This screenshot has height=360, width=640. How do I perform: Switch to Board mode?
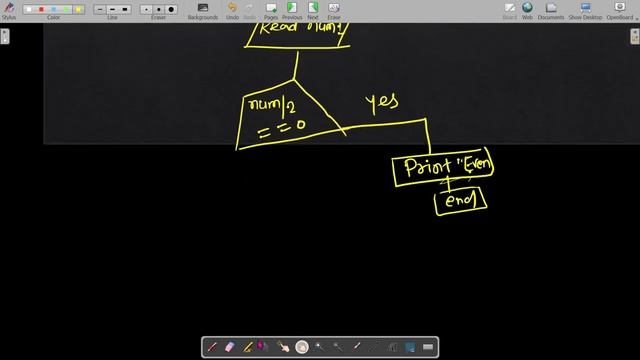coord(509,11)
